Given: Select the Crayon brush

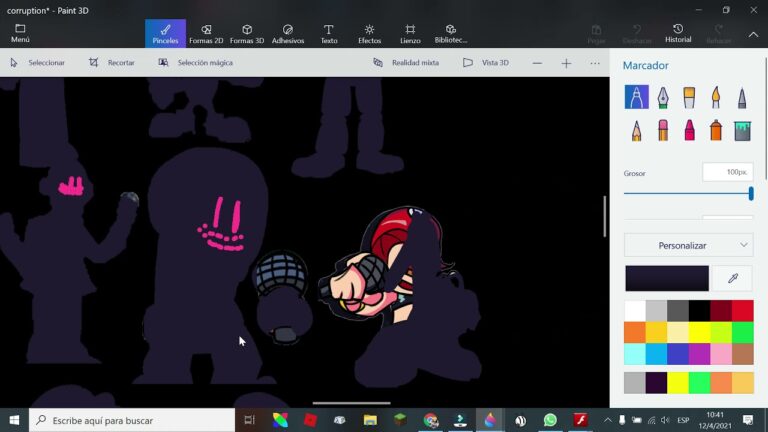Looking at the screenshot, I should (x=689, y=130).
